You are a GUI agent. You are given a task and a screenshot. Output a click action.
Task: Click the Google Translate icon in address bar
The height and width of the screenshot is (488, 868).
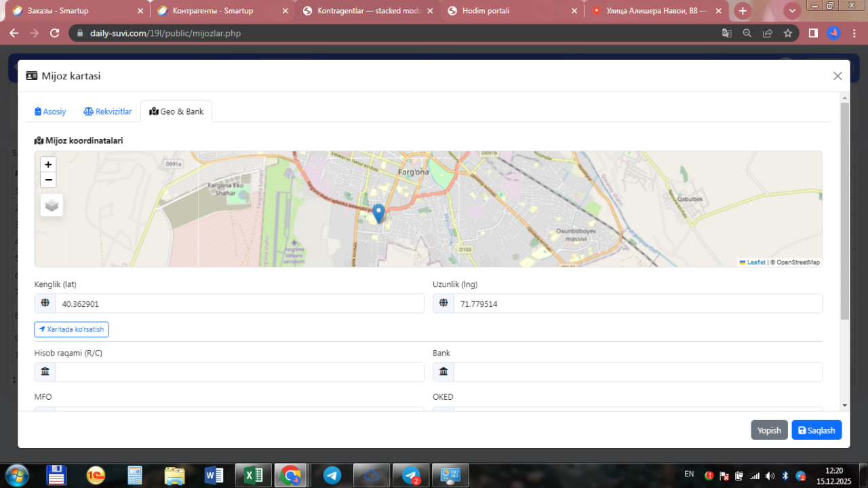click(x=726, y=33)
